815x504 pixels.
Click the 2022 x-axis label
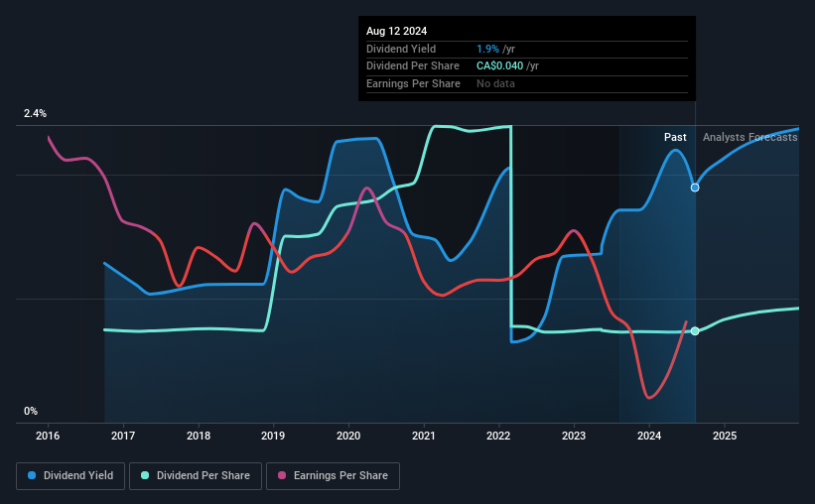coord(498,436)
